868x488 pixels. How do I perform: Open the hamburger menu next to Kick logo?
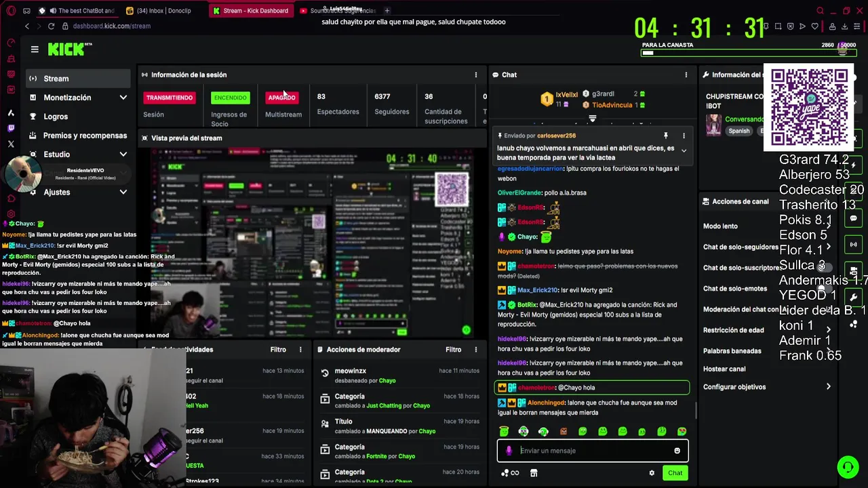click(35, 49)
